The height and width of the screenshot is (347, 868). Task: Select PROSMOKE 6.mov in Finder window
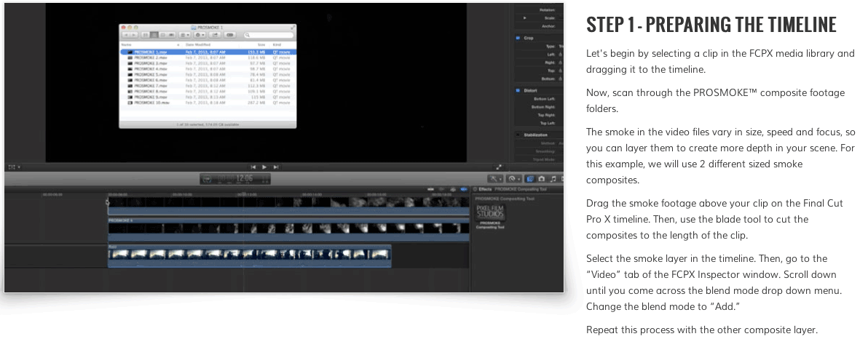coord(208,80)
